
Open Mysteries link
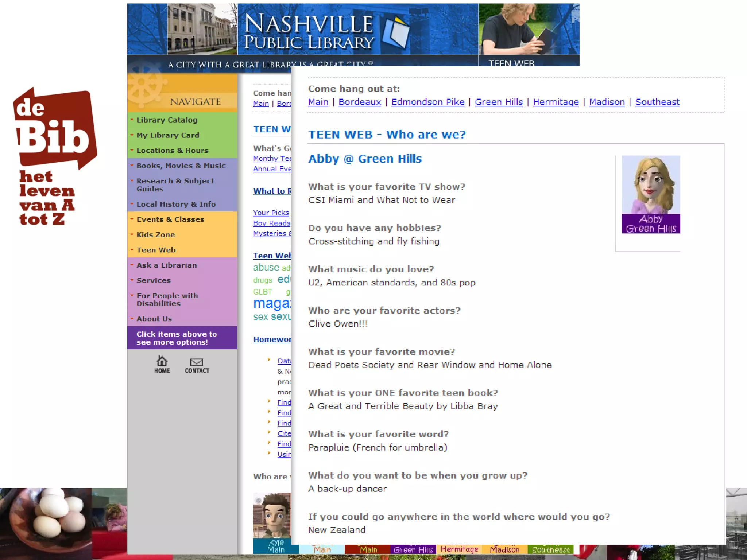[x=272, y=233]
